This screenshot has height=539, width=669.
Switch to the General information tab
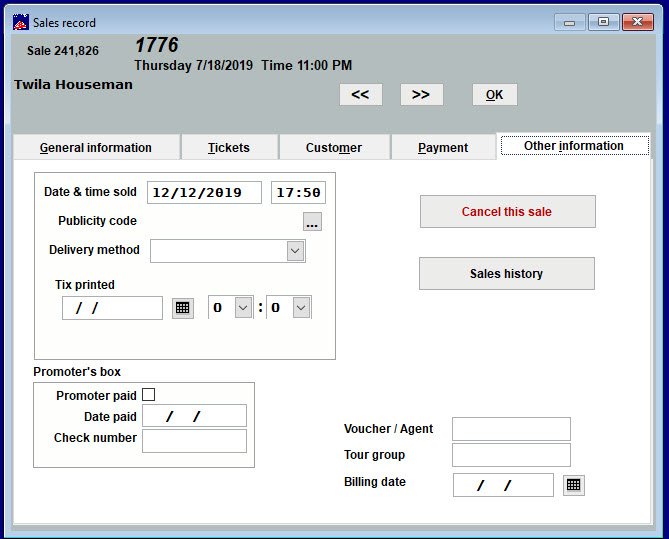point(96,147)
